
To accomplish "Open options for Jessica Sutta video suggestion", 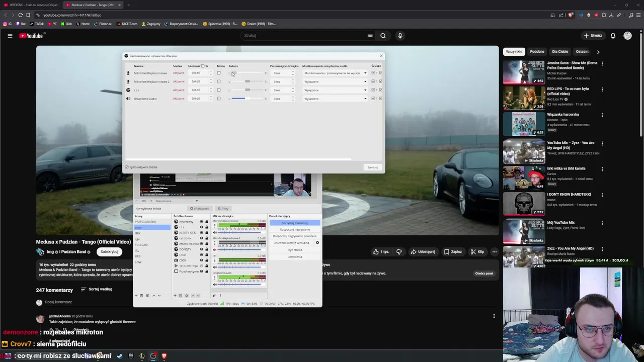I will coord(602,64).
